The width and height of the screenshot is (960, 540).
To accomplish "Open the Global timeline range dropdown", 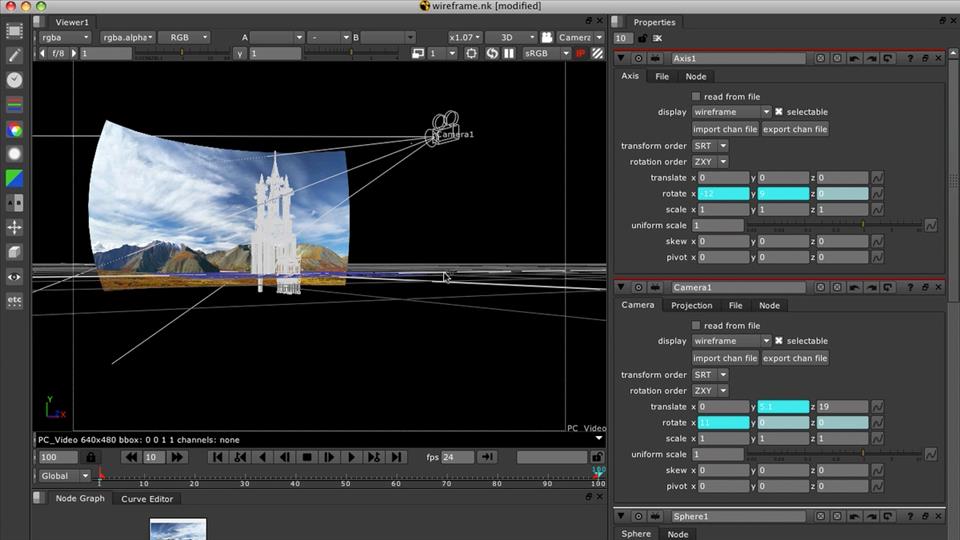I will (x=64, y=476).
